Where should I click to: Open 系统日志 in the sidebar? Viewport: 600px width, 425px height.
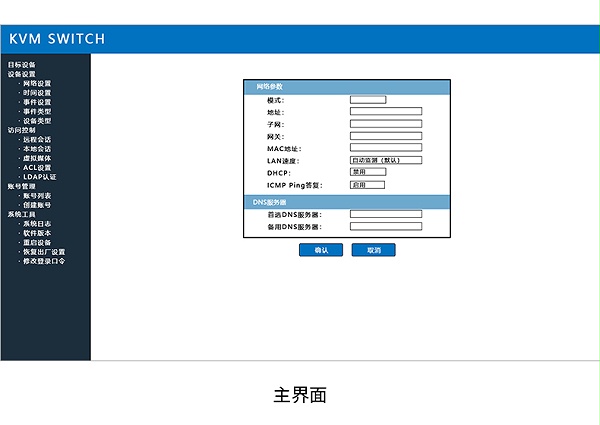37,224
